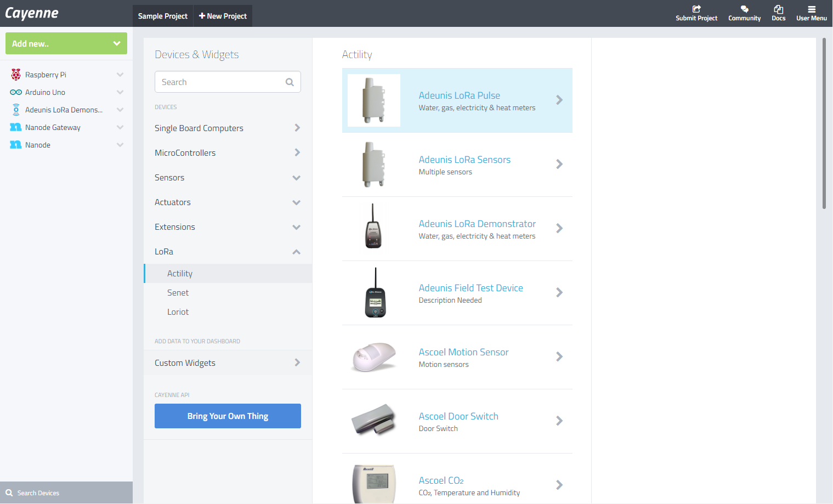833x504 pixels.
Task: Click arrow beside Adeunis LoRa Demonstrator entry
Action: tap(559, 228)
